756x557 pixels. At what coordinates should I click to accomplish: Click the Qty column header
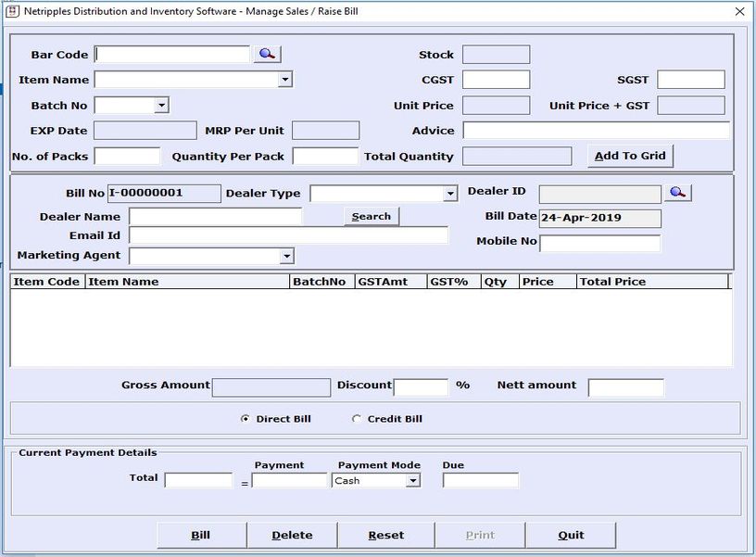click(x=500, y=282)
